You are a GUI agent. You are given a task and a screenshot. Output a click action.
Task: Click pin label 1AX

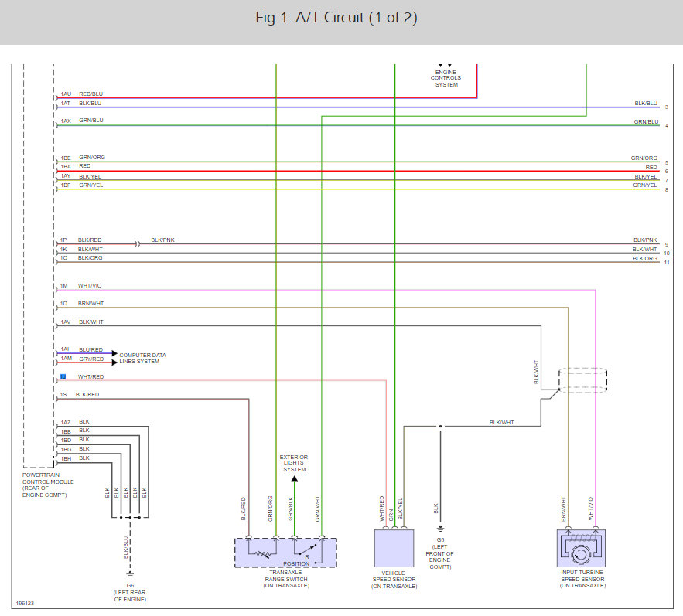coord(66,121)
